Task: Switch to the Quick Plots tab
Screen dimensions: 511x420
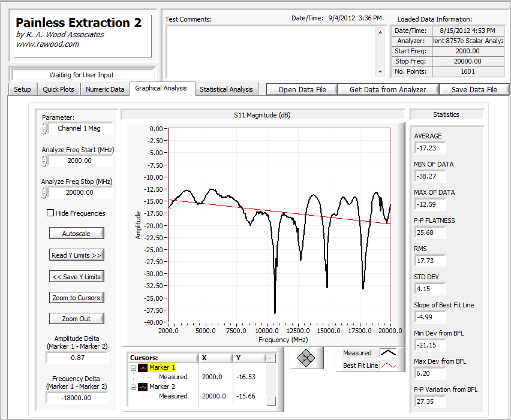Action: click(x=58, y=89)
